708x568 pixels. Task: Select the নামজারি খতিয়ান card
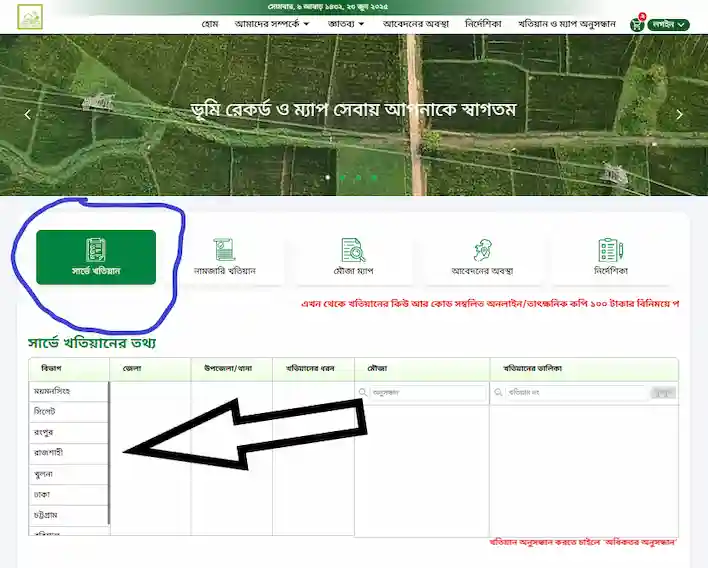tap(224, 257)
